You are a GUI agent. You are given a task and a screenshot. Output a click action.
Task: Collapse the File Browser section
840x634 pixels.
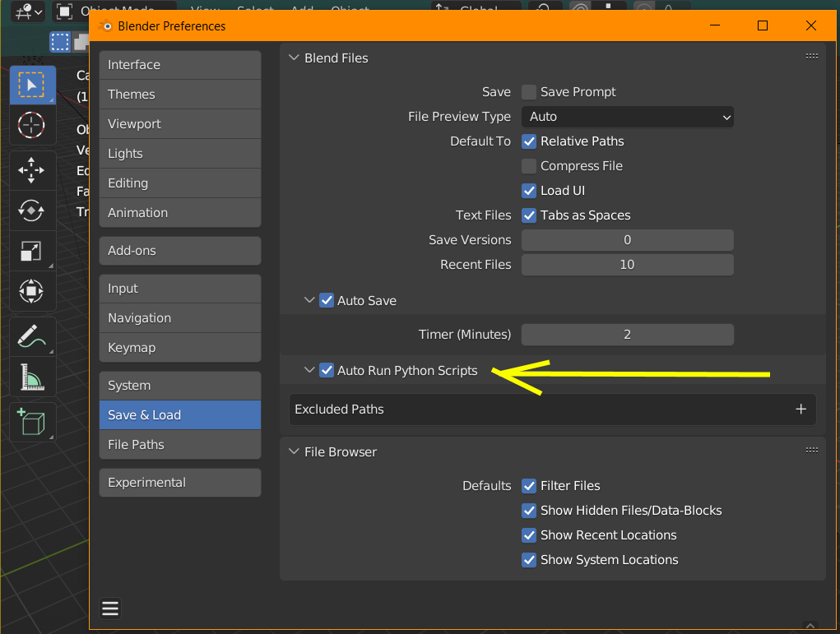click(293, 452)
